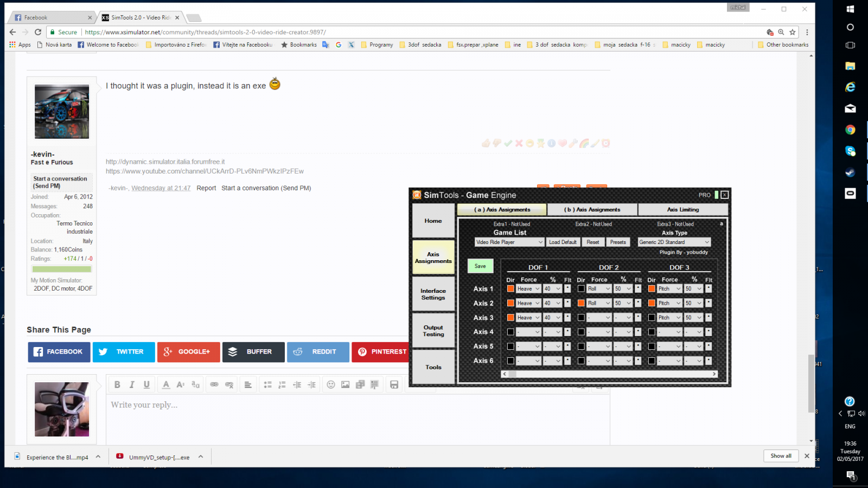
Task: Open text alignment options in editor
Action: (x=248, y=384)
